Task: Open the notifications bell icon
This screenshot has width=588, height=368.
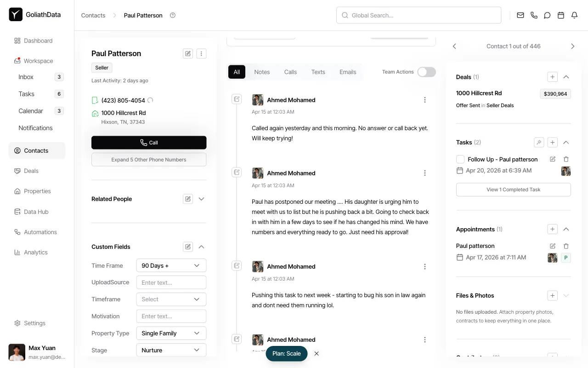Action: (574, 15)
